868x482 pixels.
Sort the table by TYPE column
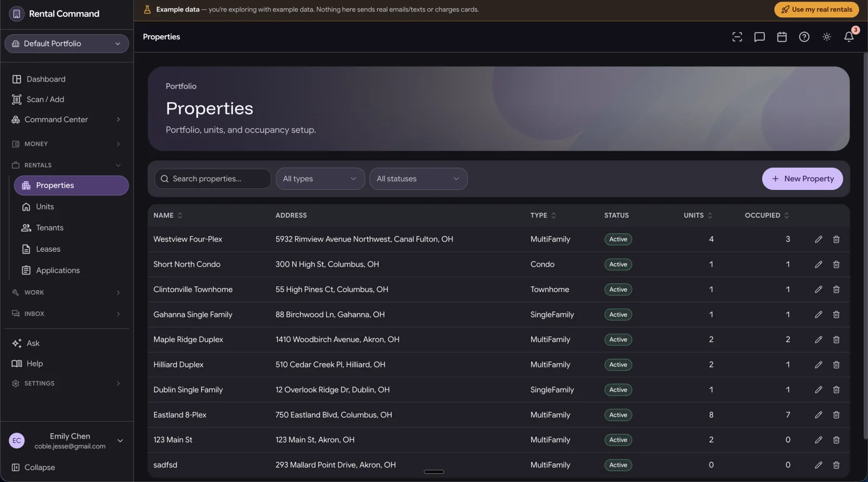(x=543, y=215)
